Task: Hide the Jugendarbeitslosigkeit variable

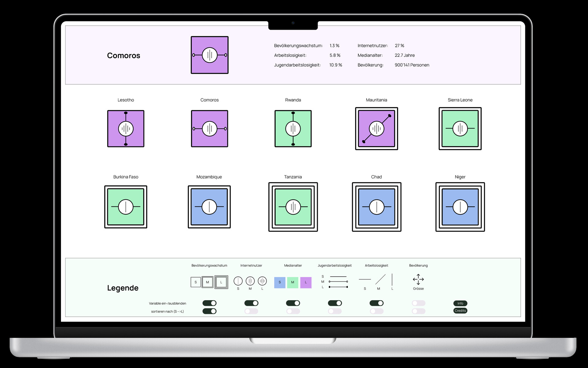Action: (335, 303)
